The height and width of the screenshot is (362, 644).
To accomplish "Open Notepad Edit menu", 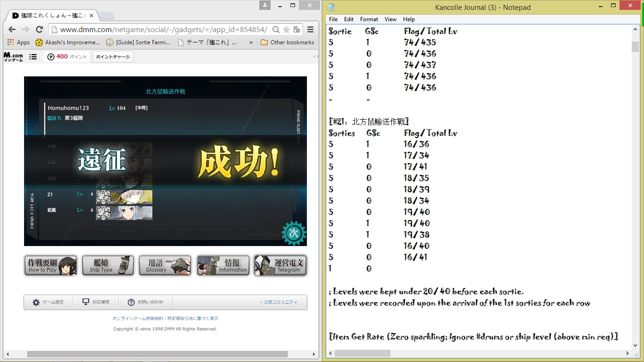I will tap(349, 19).
